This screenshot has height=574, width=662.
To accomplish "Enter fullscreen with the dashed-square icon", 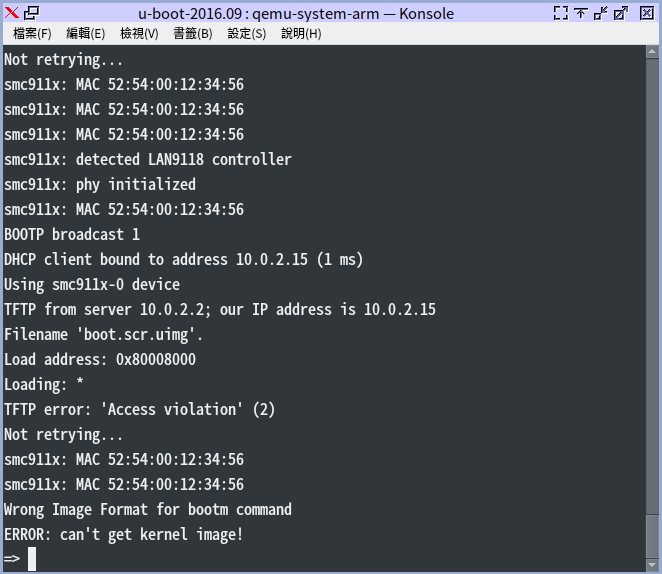I will click(x=560, y=13).
